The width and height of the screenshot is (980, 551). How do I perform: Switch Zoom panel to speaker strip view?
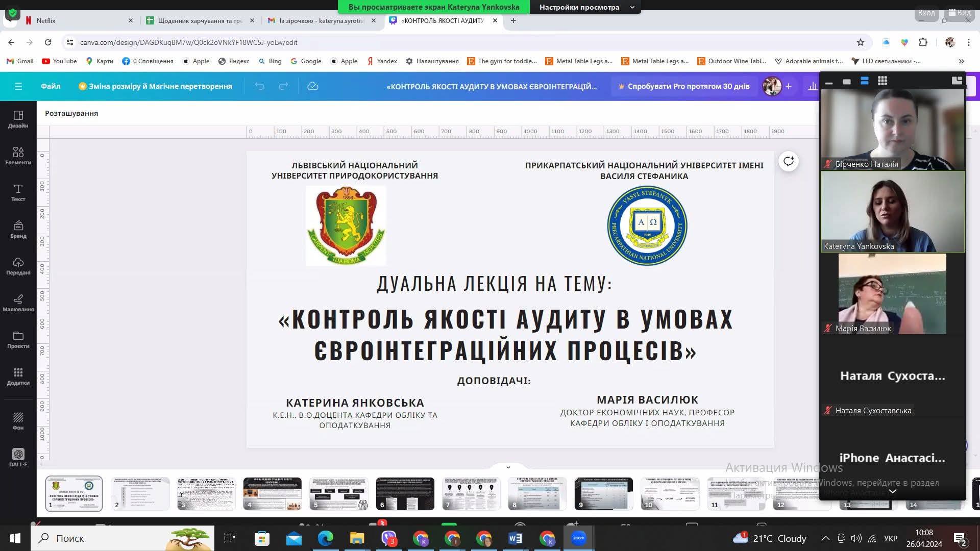(864, 81)
